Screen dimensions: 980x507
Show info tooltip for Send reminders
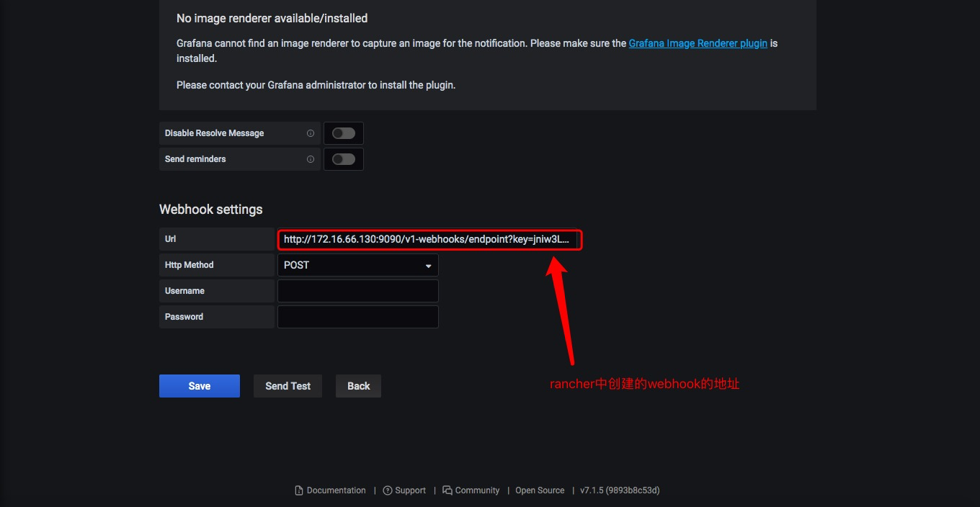click(311, 159)
